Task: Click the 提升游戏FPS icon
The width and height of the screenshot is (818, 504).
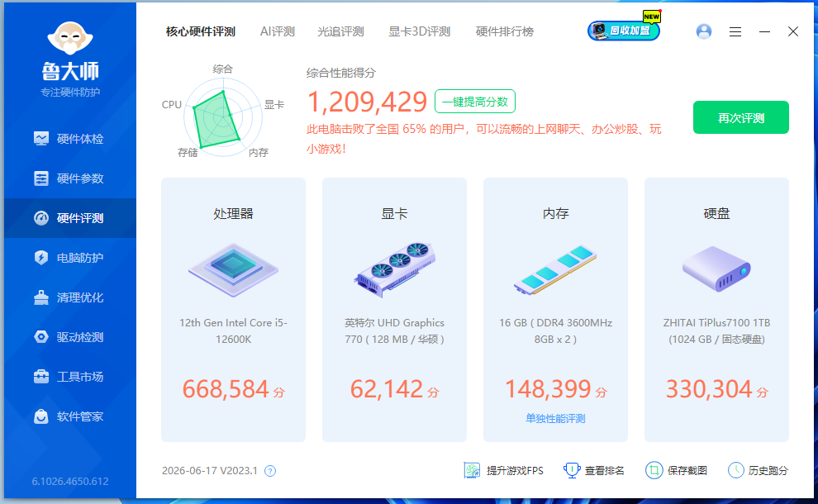Action: [472, 471]
